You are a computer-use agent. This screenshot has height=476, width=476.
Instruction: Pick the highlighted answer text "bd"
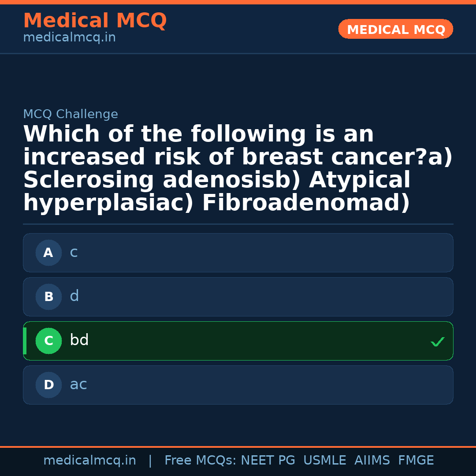pos(79,340)
